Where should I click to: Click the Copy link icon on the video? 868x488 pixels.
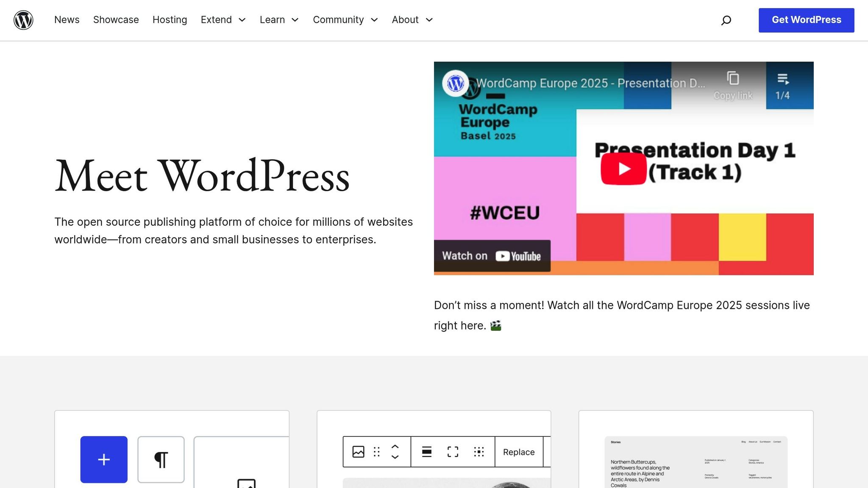point(733,79)
